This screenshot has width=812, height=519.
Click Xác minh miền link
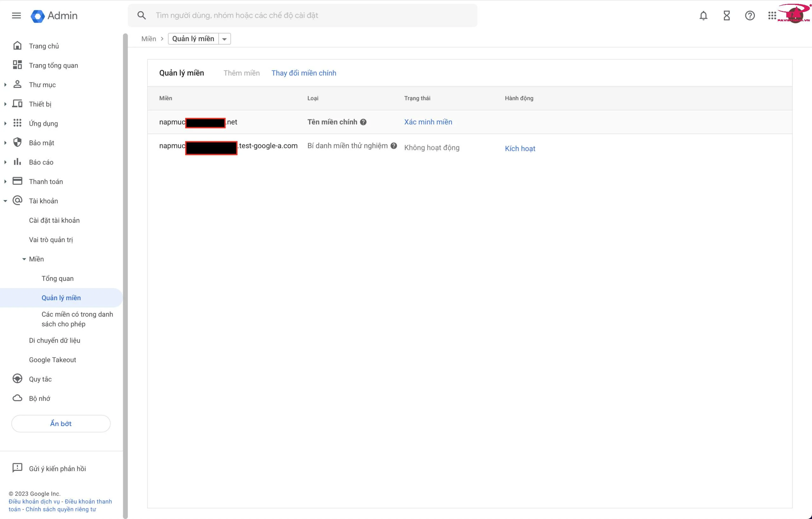pos(428,122)
